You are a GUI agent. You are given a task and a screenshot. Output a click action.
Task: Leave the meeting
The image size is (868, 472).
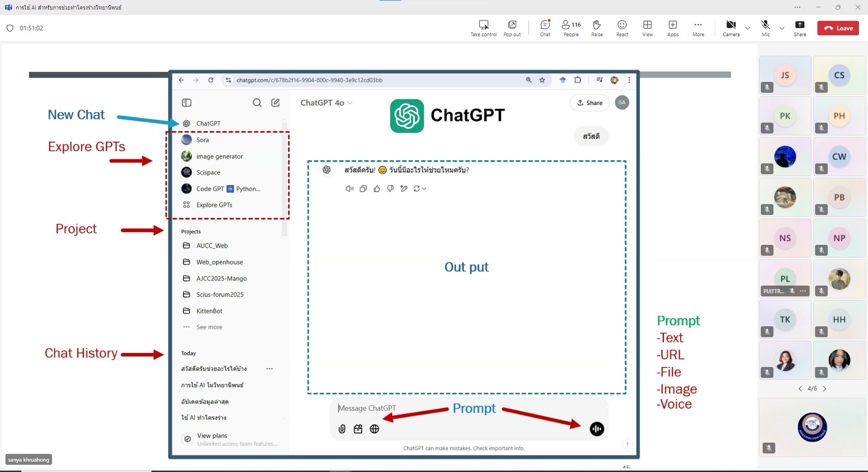[838, 28]
